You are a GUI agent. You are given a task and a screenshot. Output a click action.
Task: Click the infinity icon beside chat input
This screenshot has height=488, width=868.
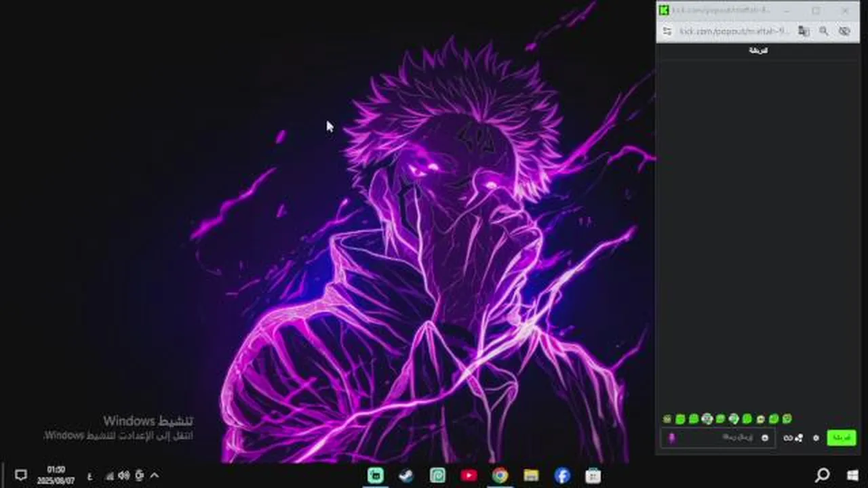[x=788, y=438]
